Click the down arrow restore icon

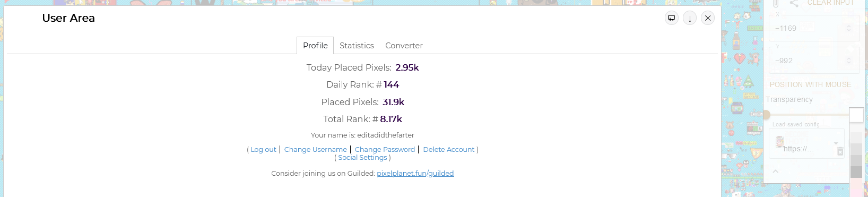click(690, 18)
